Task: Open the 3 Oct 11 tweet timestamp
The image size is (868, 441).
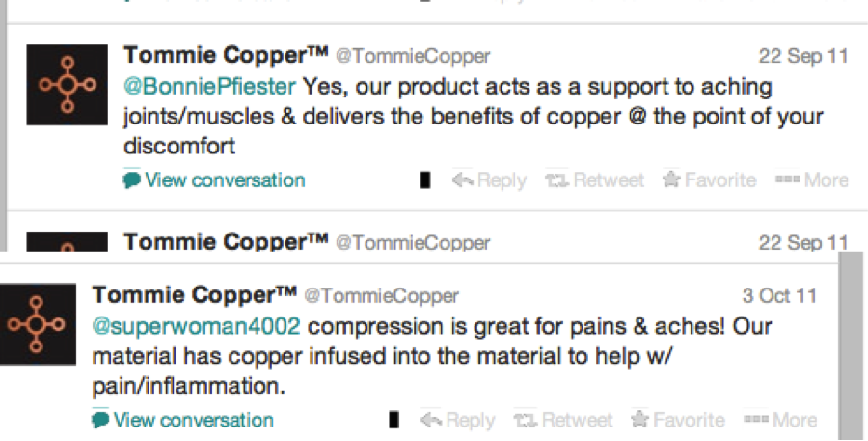Action: coord(779,296)
